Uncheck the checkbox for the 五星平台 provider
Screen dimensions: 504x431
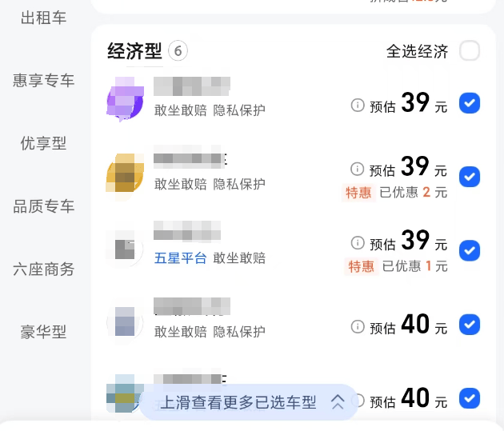pos(470,251)
